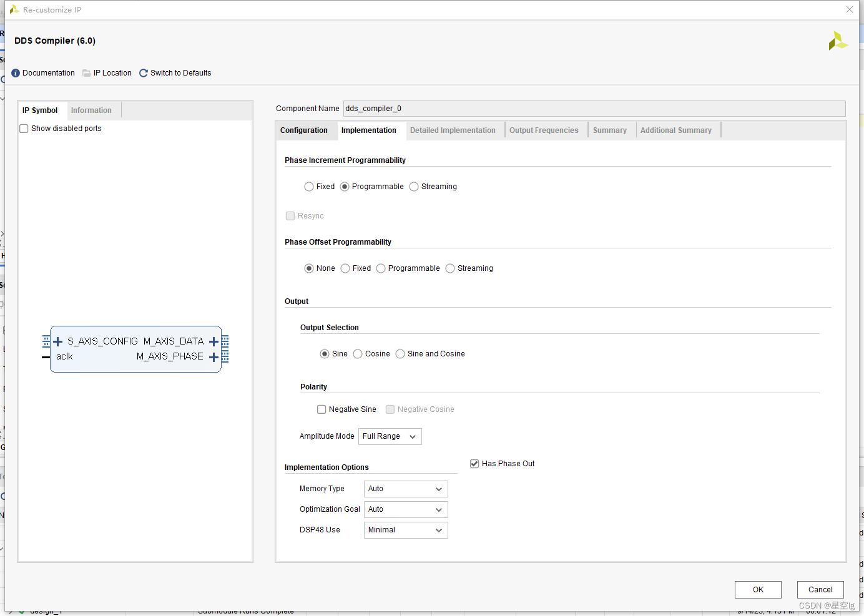
Task: Select Fixed phase increment programmability
Action: (309, 187)
